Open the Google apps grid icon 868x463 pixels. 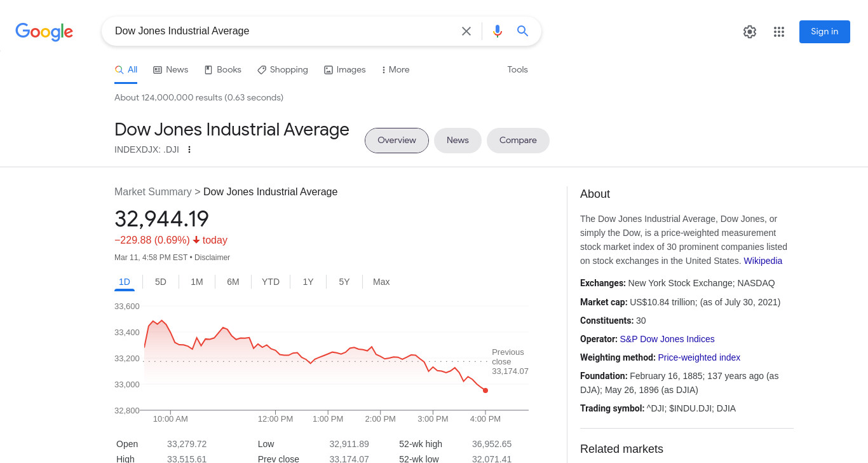pyautogui.click(x=779, y=32)
